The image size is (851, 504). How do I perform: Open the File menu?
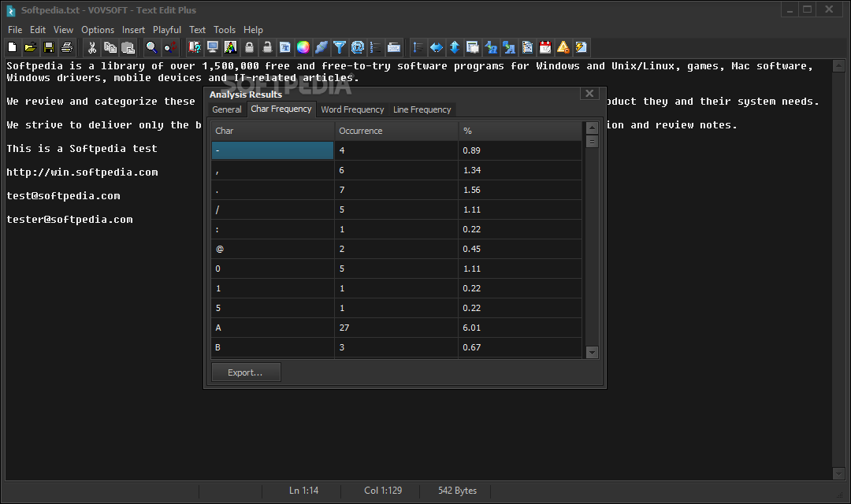pyautogui.click(x=15, y=30)
